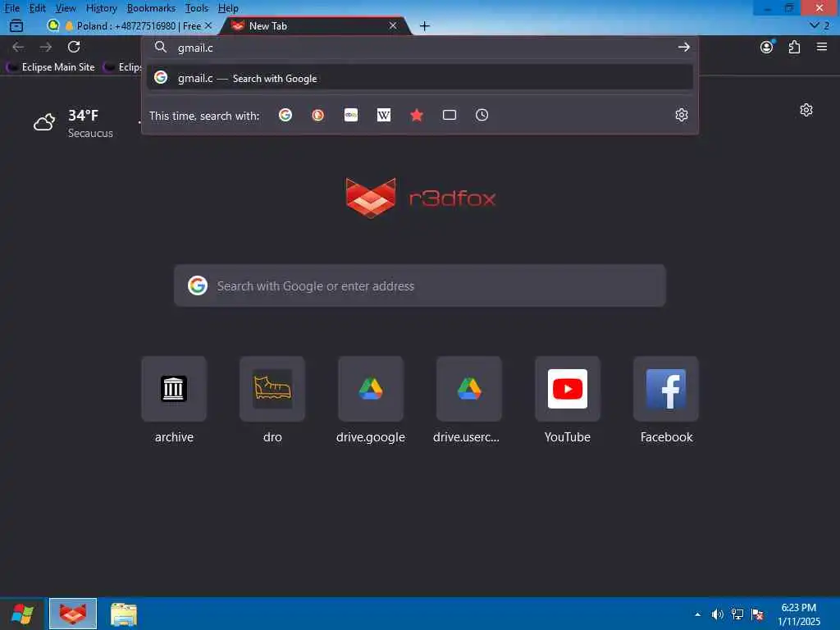Open the Bookmarks menu

pos(151,8)
